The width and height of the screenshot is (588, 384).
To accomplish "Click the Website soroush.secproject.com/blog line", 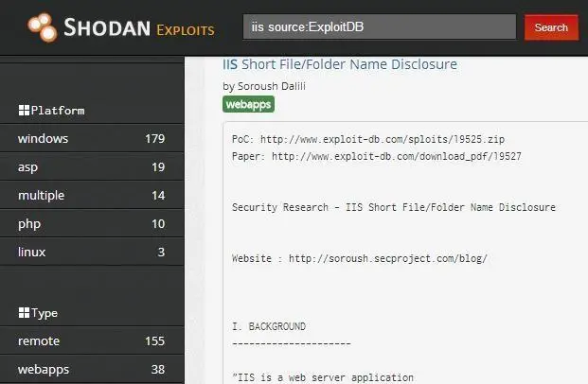I will point(359,258).
